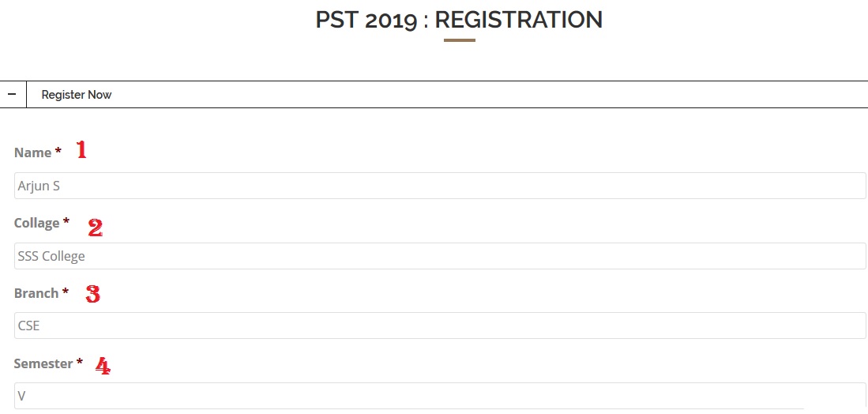Click the brown underline below the heading
This screenshot has height=414, width=868.
pos(459,40)
